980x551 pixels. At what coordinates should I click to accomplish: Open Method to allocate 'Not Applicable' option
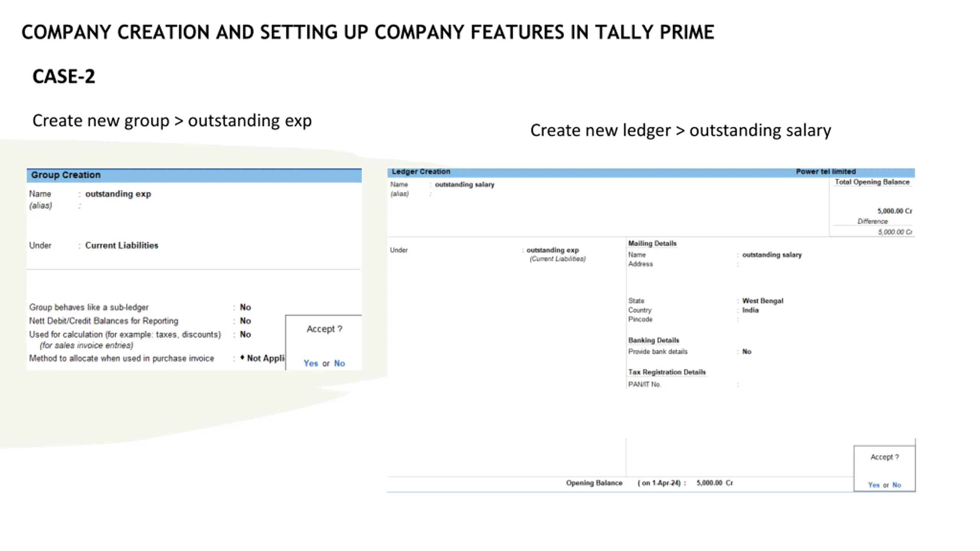pos(262,358)
